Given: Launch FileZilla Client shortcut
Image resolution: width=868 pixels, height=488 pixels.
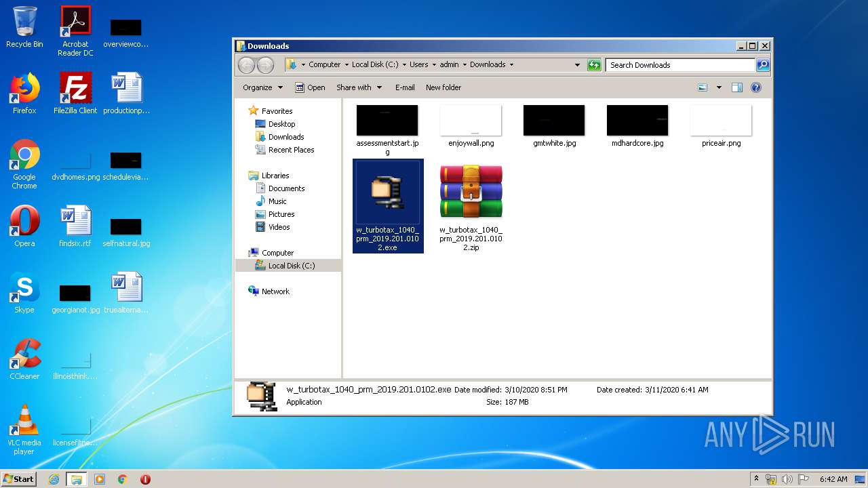Looking at the screenshot, I should 75,94.
